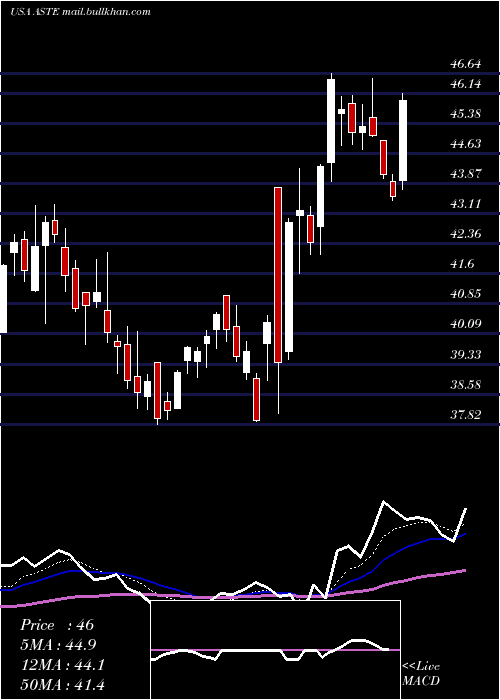The width and height of the screenshot is (500, 700).
Task: Click the 40.85 price axis label
Action: (466, 294)
